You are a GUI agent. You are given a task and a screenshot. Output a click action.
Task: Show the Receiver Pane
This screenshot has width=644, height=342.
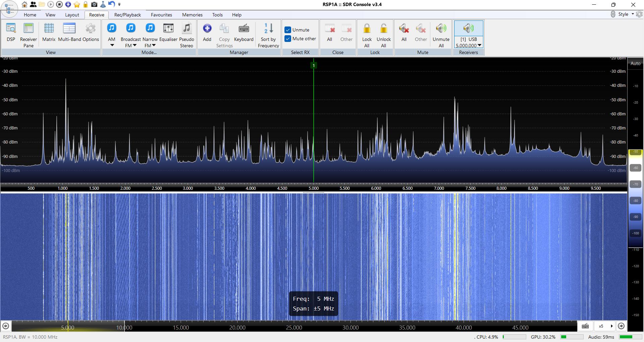[29, 35]
